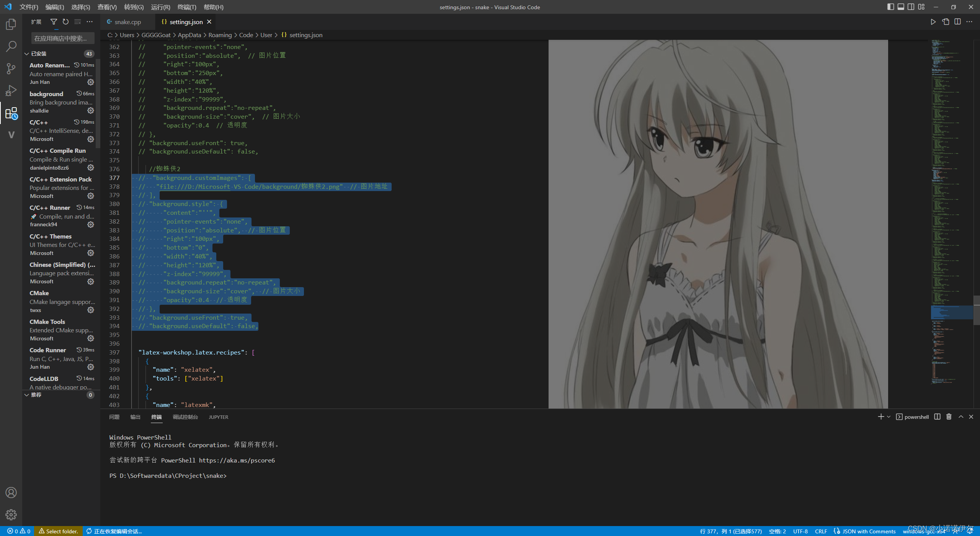Refresh the extensions list
Viewport: 980px width, 536px height.
click(x=65, y=22)
